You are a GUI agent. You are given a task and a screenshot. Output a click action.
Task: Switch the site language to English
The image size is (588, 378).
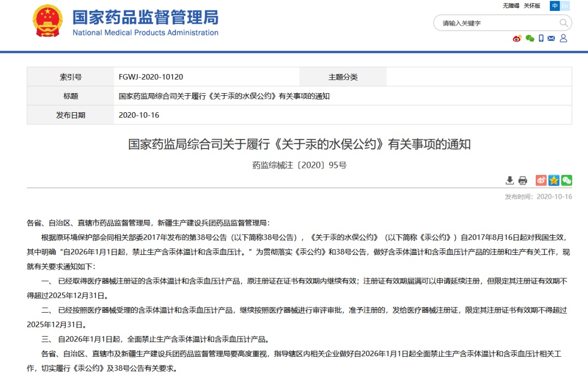(x=565, y=6)
